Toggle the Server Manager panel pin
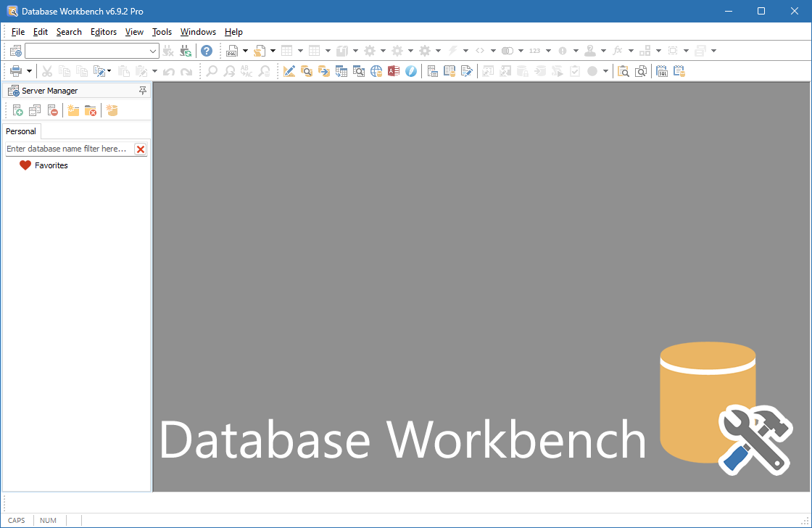 coord(143,90)
